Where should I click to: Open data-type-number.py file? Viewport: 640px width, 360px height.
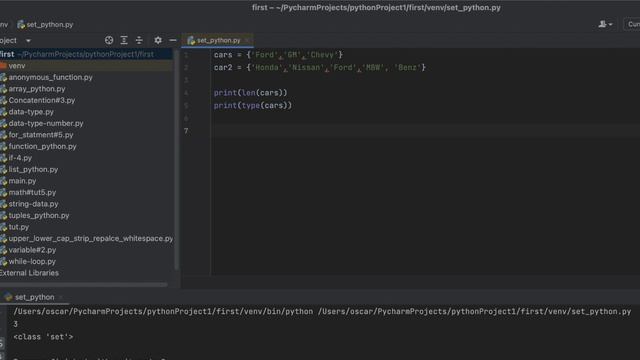click(x=46, y=123)
